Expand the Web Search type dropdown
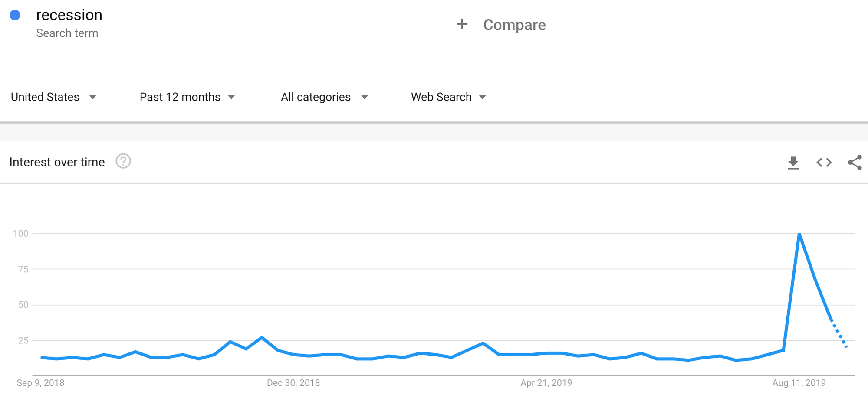This screenshot has height=411, width=868. 449,97
